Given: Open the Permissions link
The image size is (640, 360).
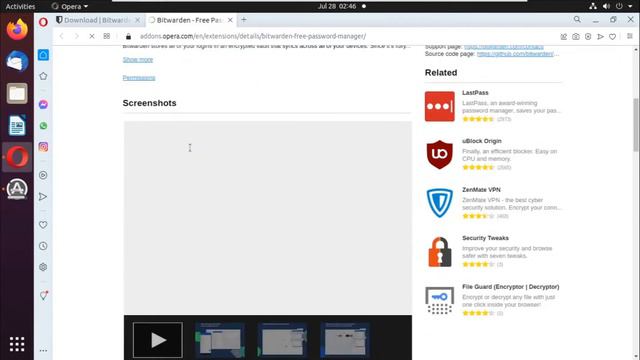Looking at the screenshot, I should 139,78.
